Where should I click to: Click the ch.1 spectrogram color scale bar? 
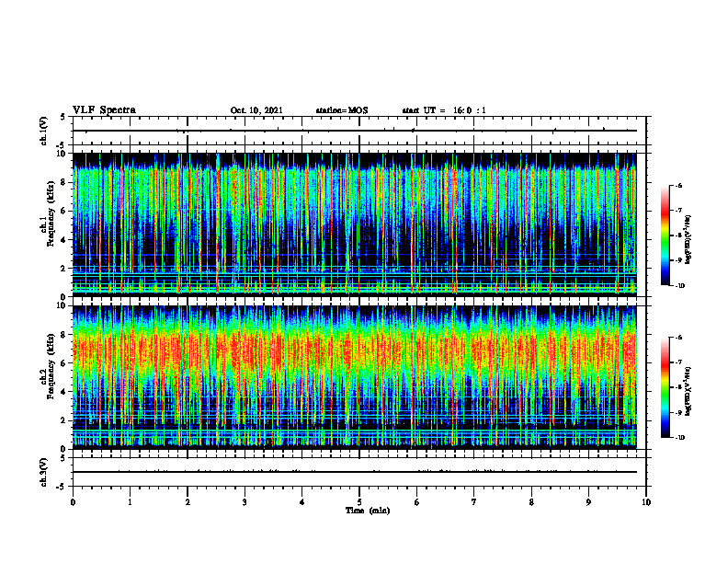click(665, 236)
